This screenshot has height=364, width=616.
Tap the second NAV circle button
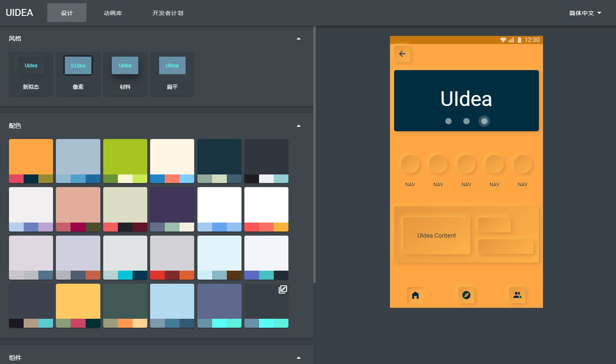click(x=438, y=164)
